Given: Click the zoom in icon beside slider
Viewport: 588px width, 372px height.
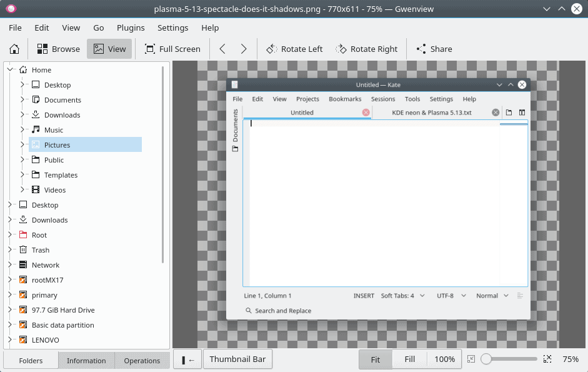Looking at the screenshot, I should tap(547, 359).
